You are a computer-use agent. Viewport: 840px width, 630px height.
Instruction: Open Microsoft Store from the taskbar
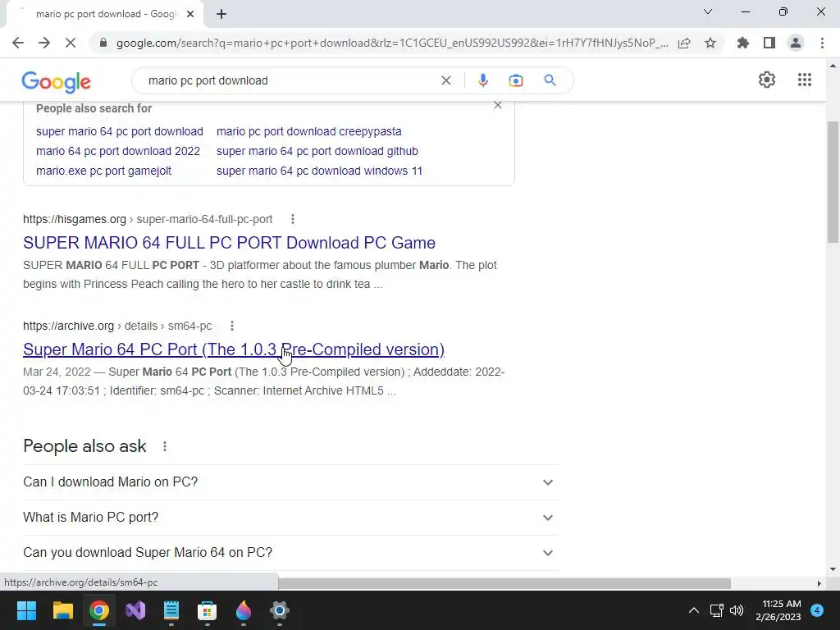click(x=207, y=610)
